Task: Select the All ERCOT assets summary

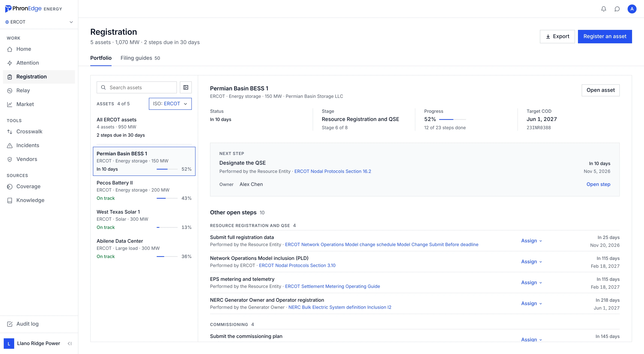Action: (144, 127)
